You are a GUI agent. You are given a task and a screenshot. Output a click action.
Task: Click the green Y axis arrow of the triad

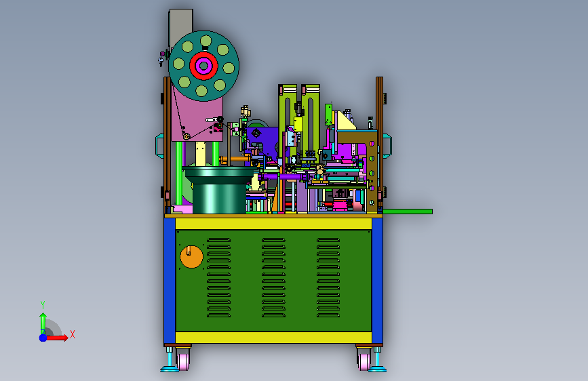[x=43, y=323]
